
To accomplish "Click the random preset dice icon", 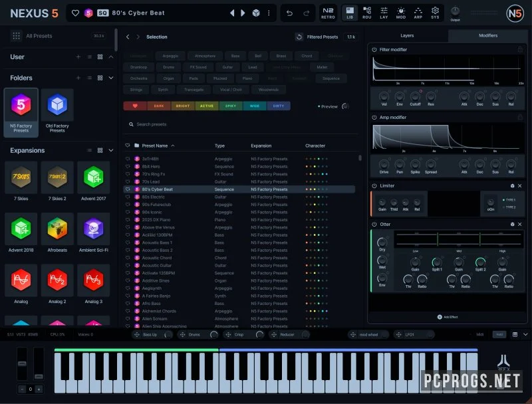I will click(x=256, y=13).
